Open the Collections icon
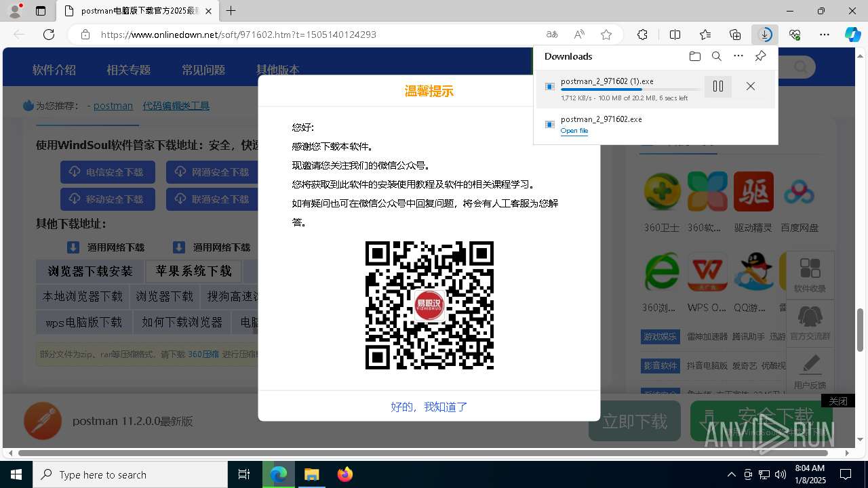 pyautogui.click(x=735, y=35)
